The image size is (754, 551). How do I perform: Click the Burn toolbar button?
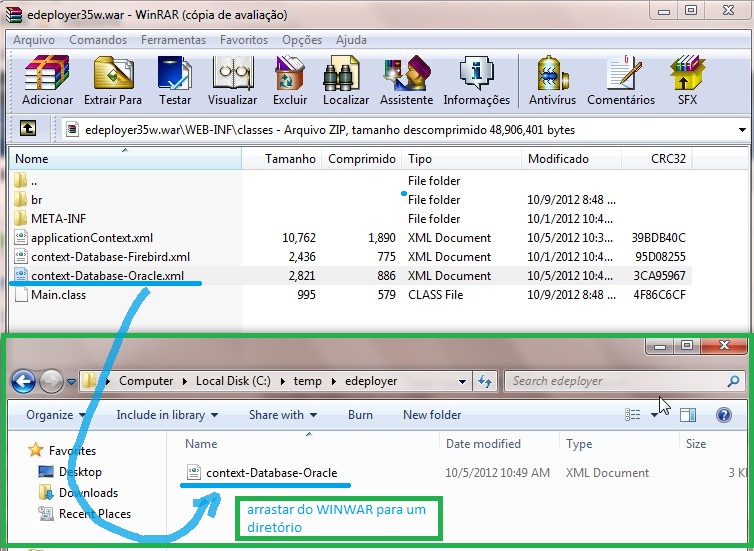[x=360, y=414]
